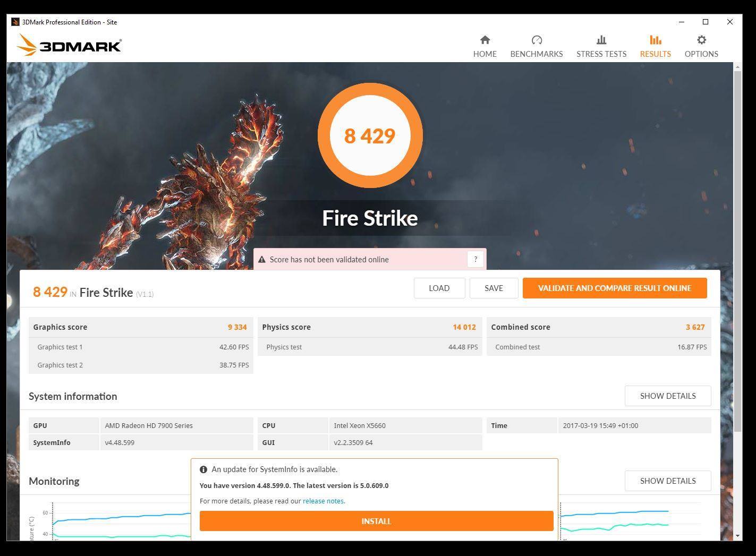Select Physics test row

[x=370, y=347]
